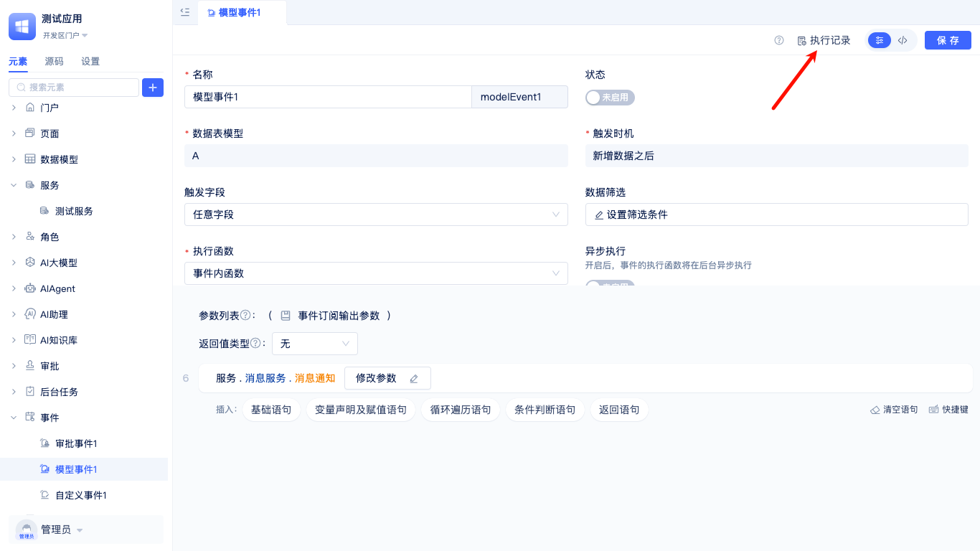Expand the 门户 tree node

14,108
